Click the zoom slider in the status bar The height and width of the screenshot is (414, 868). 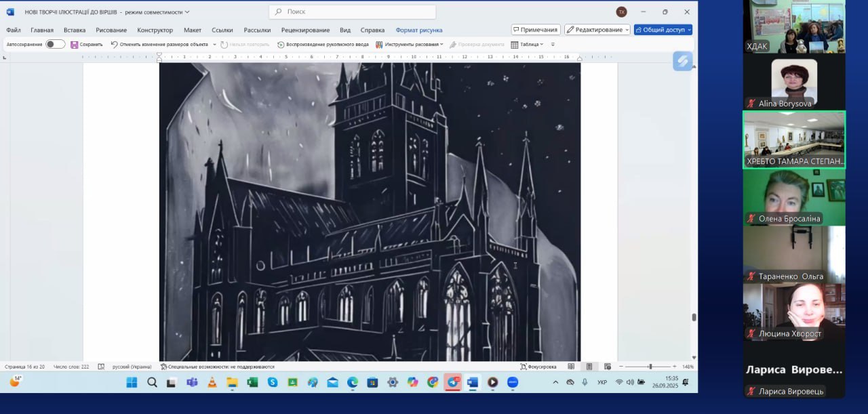click(x=650, y=367)
